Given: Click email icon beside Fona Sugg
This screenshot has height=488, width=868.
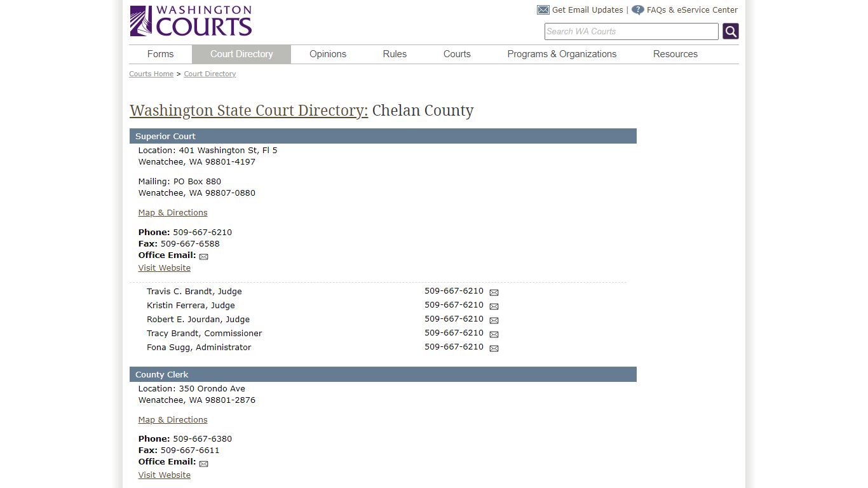Looking at the screenshot, I should pos(494,348).
